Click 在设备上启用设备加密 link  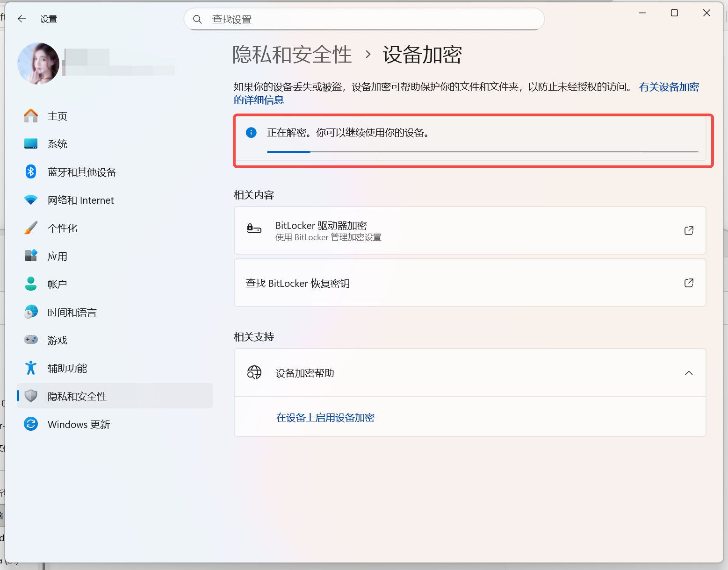325,417
